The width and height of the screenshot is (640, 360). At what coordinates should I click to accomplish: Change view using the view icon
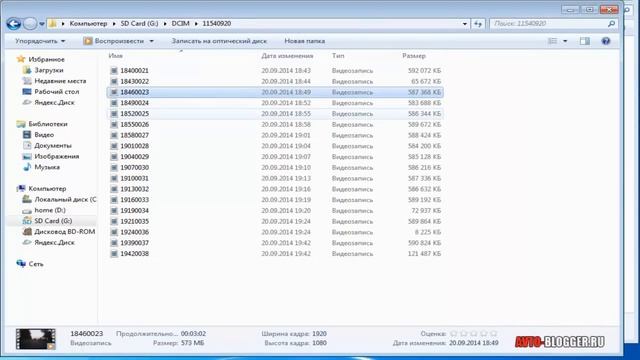tap(552, 41)
